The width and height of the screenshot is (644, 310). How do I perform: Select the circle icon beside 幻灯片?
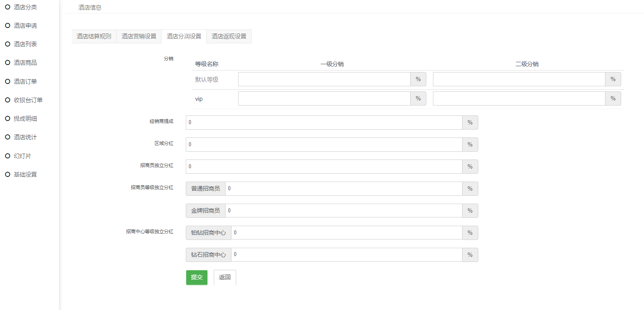click(7, 156)
